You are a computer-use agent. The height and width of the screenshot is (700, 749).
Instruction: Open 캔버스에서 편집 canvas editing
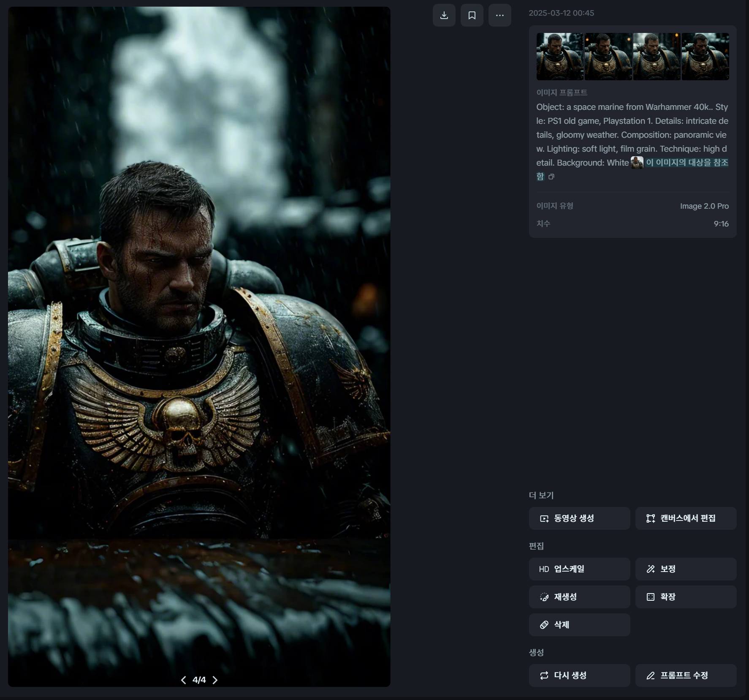(686, 518)
